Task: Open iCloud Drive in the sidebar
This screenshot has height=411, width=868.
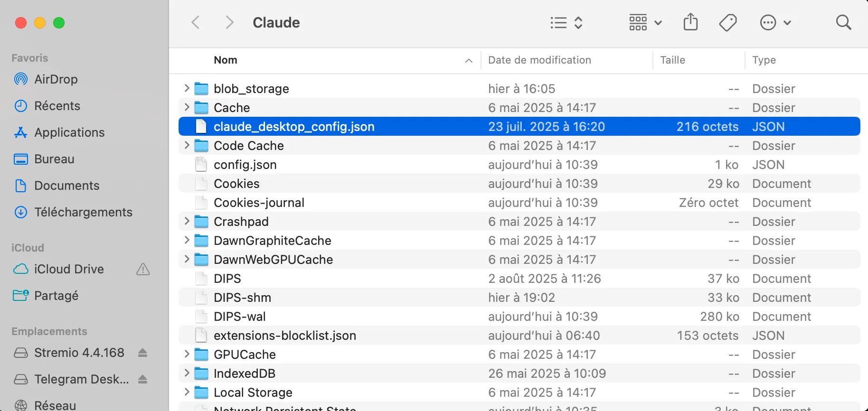Action: (x=69, y=269)
